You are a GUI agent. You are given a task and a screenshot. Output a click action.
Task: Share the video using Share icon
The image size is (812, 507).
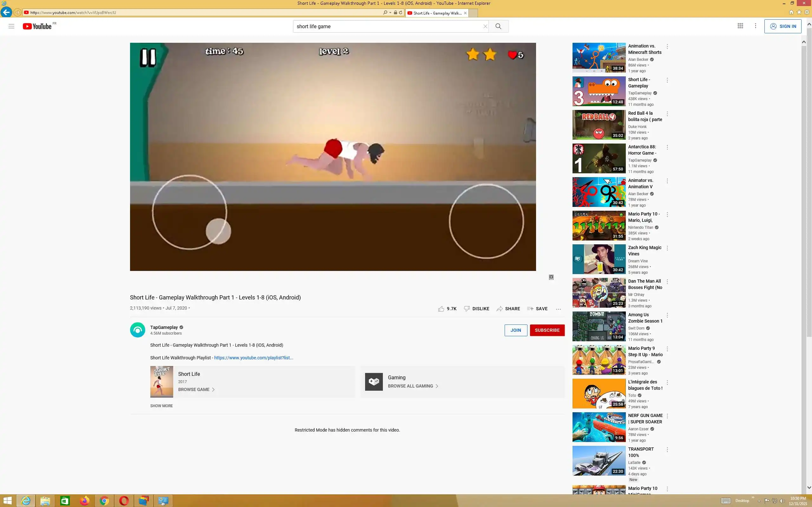[x=508, y=309]
